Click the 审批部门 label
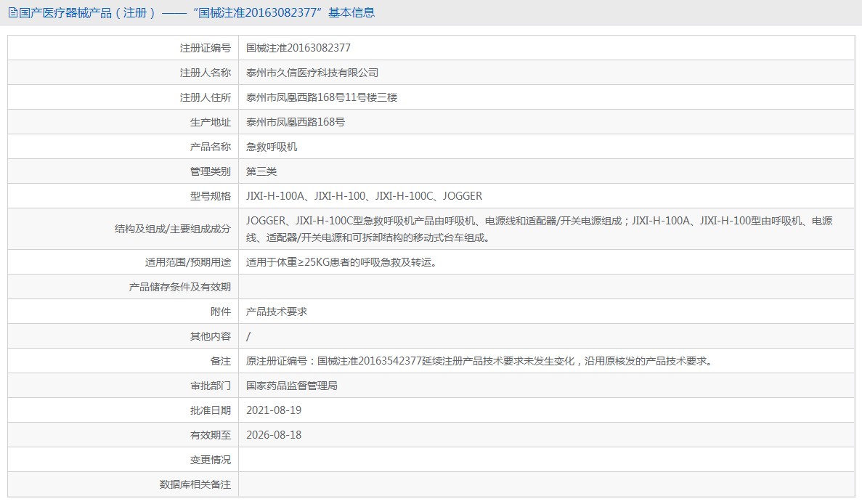 click(210, 386)
